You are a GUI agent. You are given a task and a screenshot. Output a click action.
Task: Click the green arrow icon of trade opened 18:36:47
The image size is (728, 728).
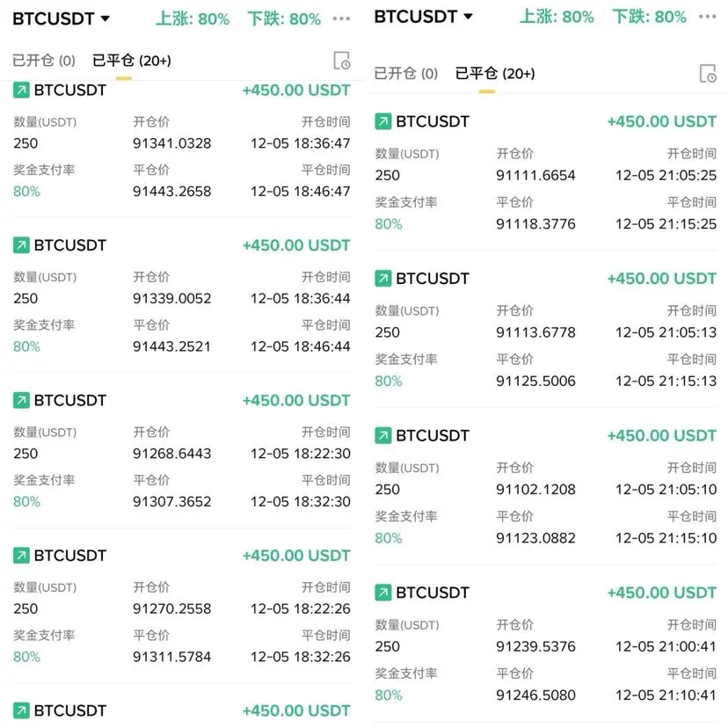[x=21, y=90]
